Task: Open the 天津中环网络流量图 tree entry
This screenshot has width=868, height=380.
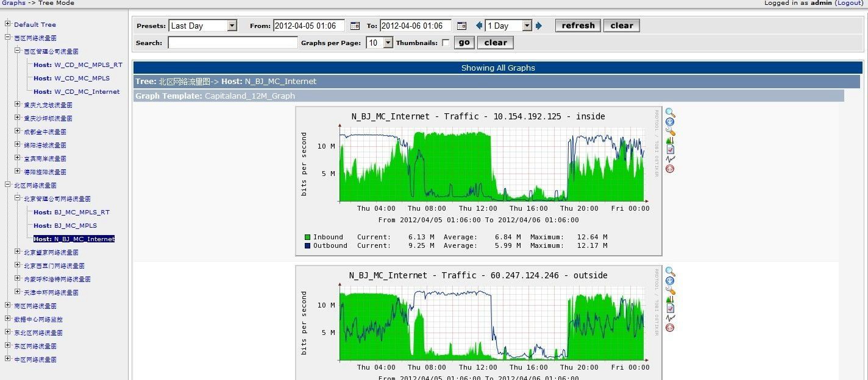Action: tap(51, 292)
